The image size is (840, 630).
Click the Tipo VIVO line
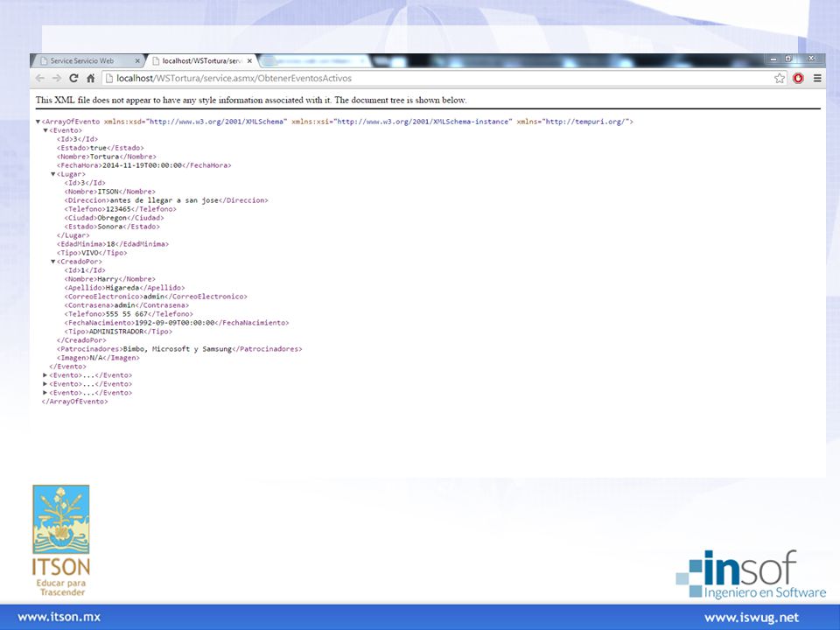(x=92, y=253)
